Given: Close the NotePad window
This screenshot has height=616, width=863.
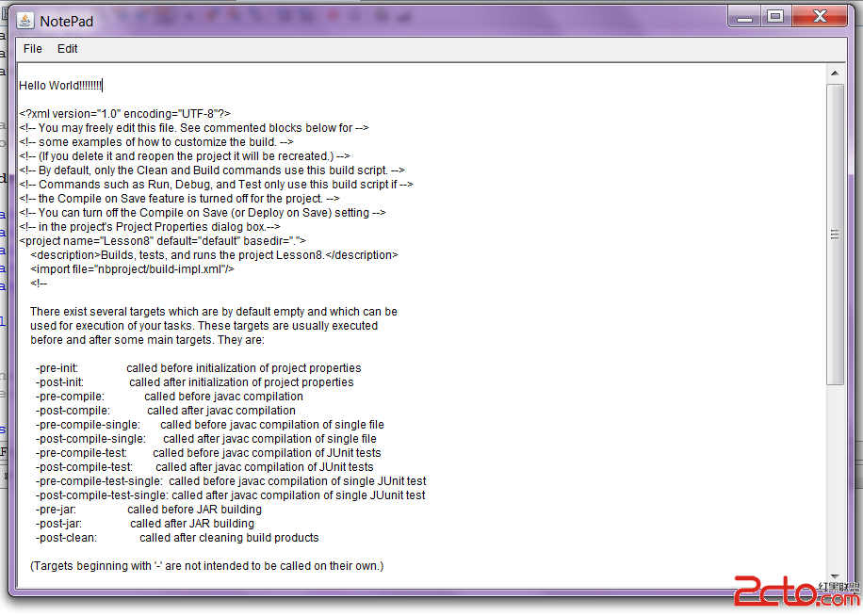Looking at the screenshot, I should click(819, 16).
